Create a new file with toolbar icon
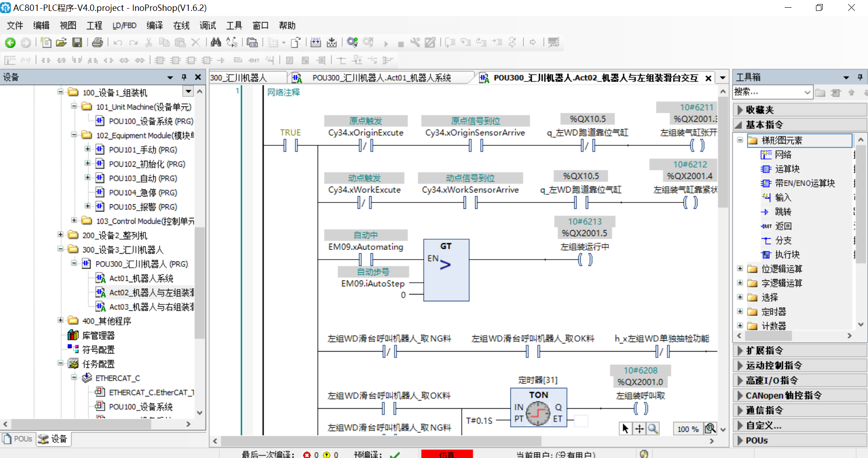This screenshot has width=868, height=458. pyautogui.click(x=46, y=43)
